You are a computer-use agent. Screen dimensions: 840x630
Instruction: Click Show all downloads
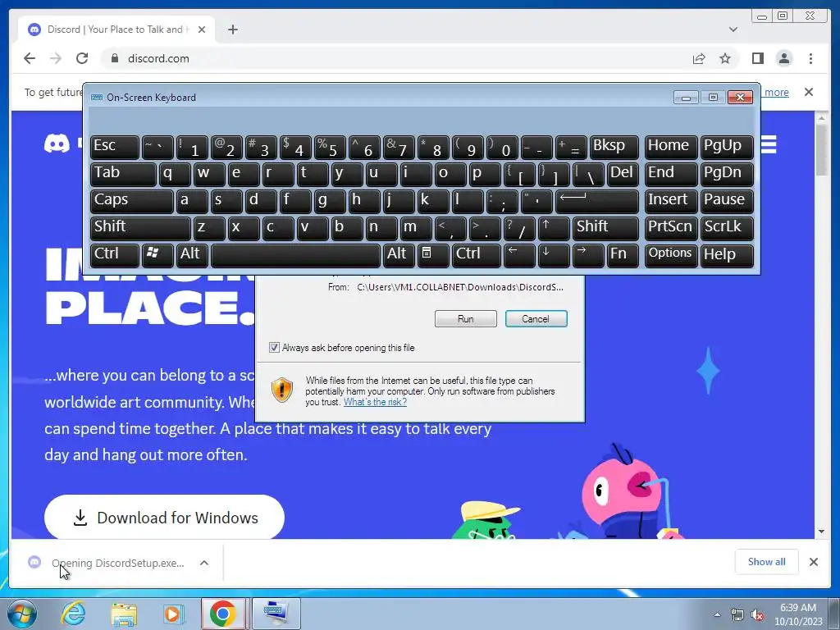click(x=767, y=561)
